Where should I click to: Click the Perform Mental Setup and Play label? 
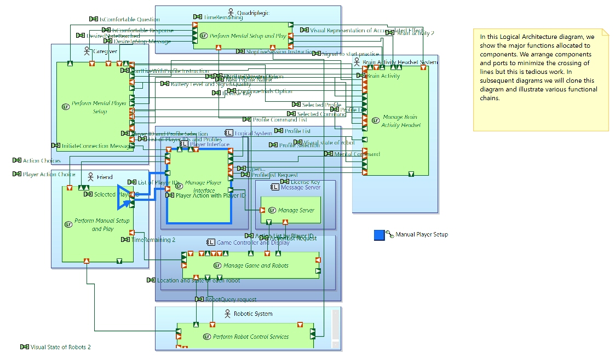tap(248, 36)
